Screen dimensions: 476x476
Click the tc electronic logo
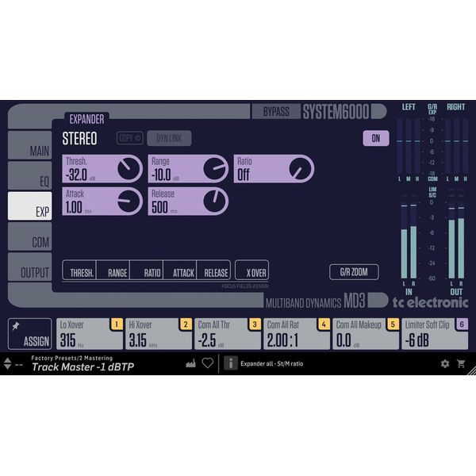[x=431, y=303]
